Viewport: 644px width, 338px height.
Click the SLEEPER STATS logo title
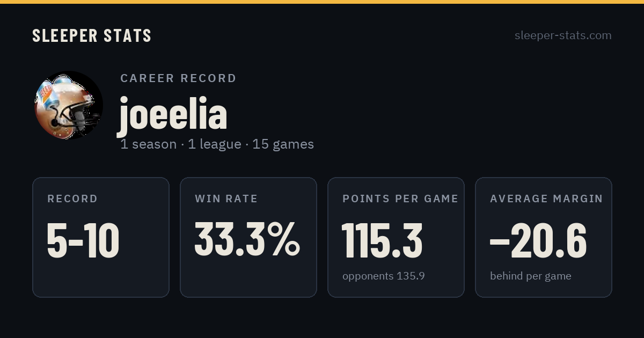coord(92,35)
